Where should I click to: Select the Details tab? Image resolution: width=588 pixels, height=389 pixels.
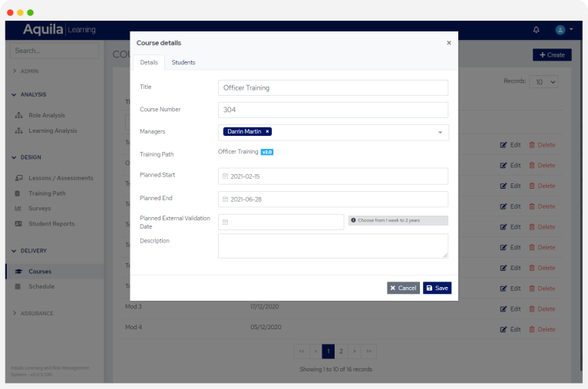point(149,62)
